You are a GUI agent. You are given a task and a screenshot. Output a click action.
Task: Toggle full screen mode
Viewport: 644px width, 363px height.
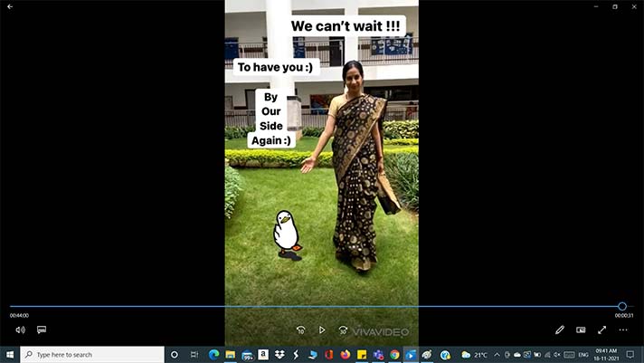tap(601, 330)
